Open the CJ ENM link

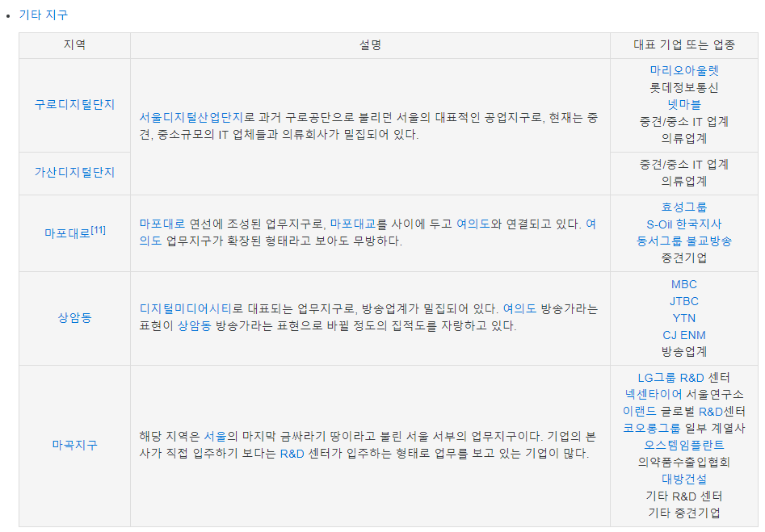click(684, 335)
